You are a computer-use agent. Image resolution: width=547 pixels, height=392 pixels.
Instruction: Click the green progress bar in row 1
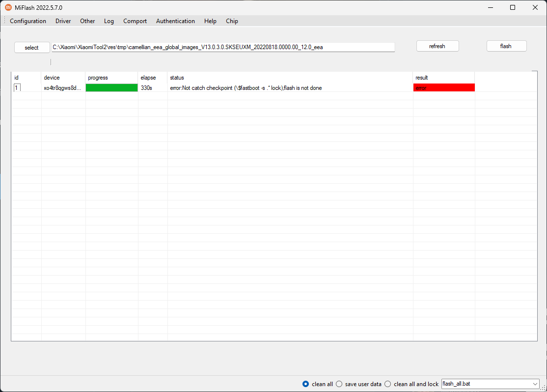[x=111, y=88]
